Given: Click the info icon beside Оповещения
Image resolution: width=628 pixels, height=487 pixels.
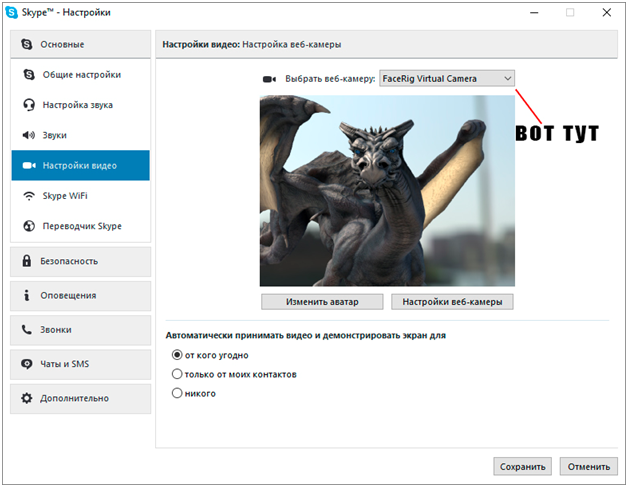Looking at the screenshot, I should (26, 296).
